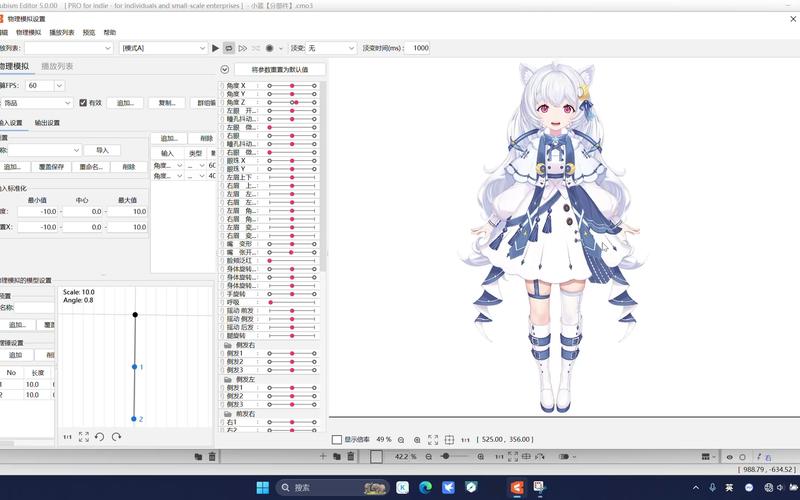Open the 物理模拟 menu
The image size is (800, 500).
pyautogui.click(x=29, y=32)
